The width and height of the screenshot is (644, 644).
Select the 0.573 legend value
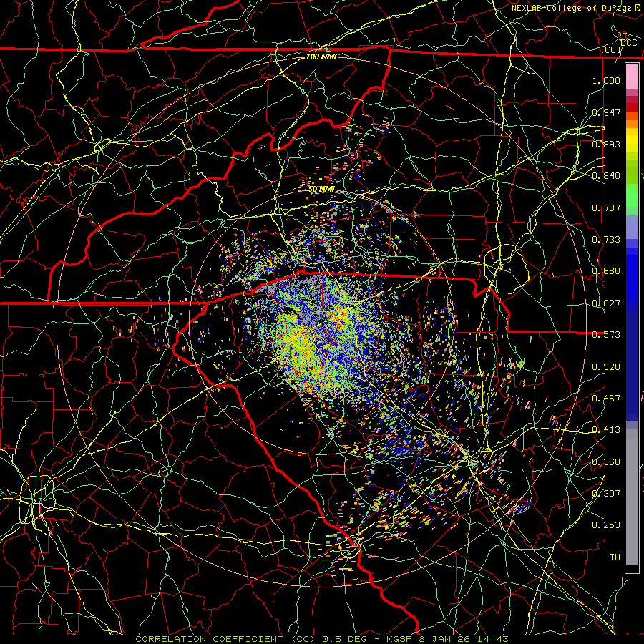(x=606, y=335)
